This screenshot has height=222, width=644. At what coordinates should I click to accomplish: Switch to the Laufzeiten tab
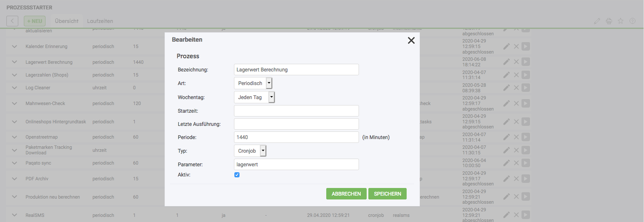point(100,21)
